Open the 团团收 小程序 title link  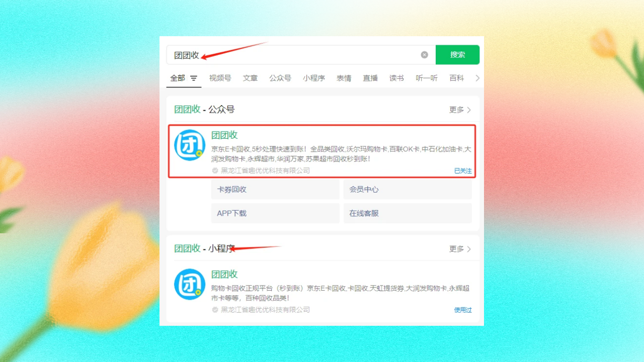224,275
